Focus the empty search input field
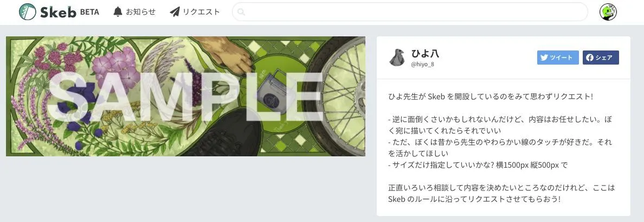This screenshot has height=222, width=644. (410, 12)
